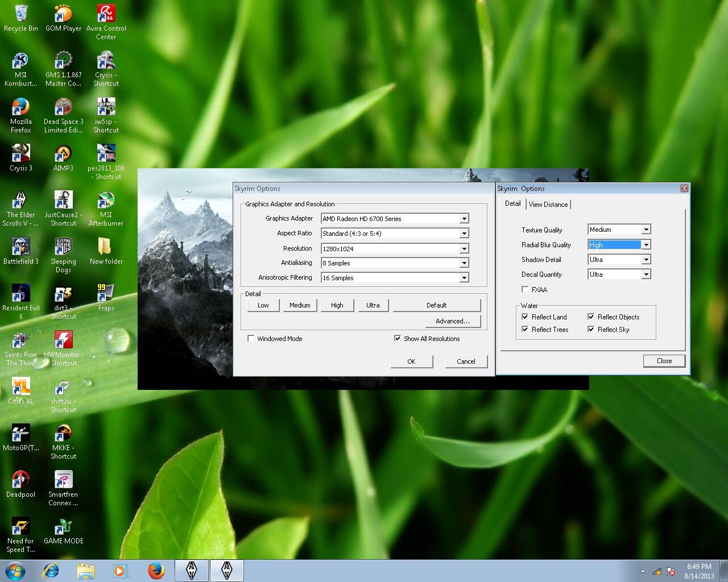Cancel the Skyrim Options dialog
Viewport: 728px width, 582px height.
point(466,361)
